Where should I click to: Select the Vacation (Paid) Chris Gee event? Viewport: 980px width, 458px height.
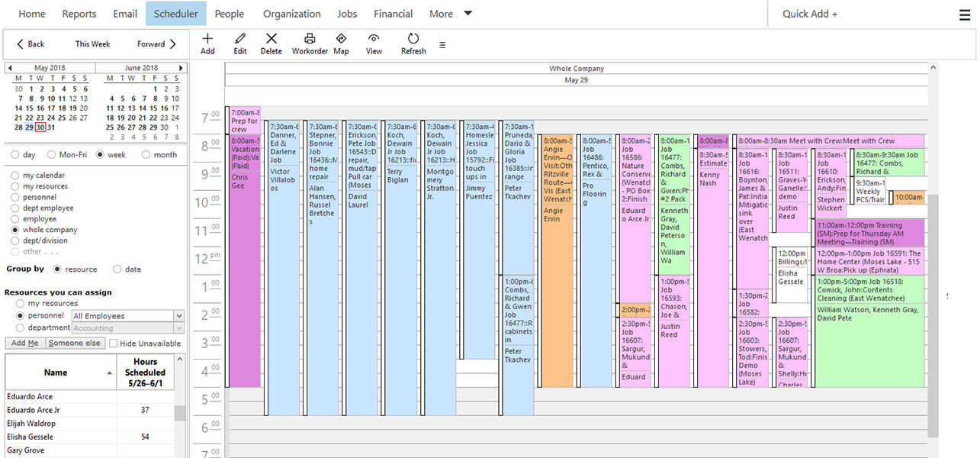coord(245,261)
